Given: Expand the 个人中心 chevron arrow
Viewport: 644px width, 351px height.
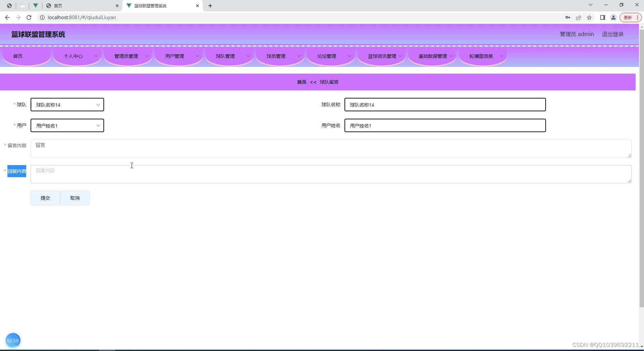Looking at the screenshot, I should tap(96, 56).
